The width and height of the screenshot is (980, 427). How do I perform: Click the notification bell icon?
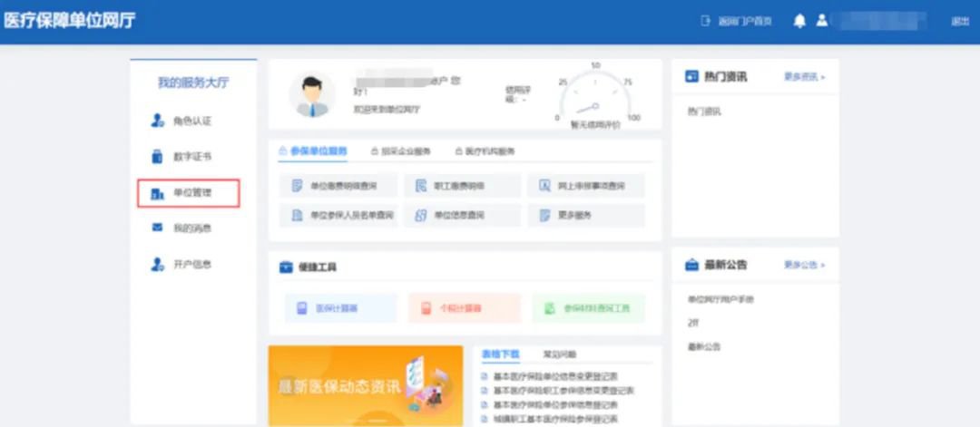click(799, 21)
